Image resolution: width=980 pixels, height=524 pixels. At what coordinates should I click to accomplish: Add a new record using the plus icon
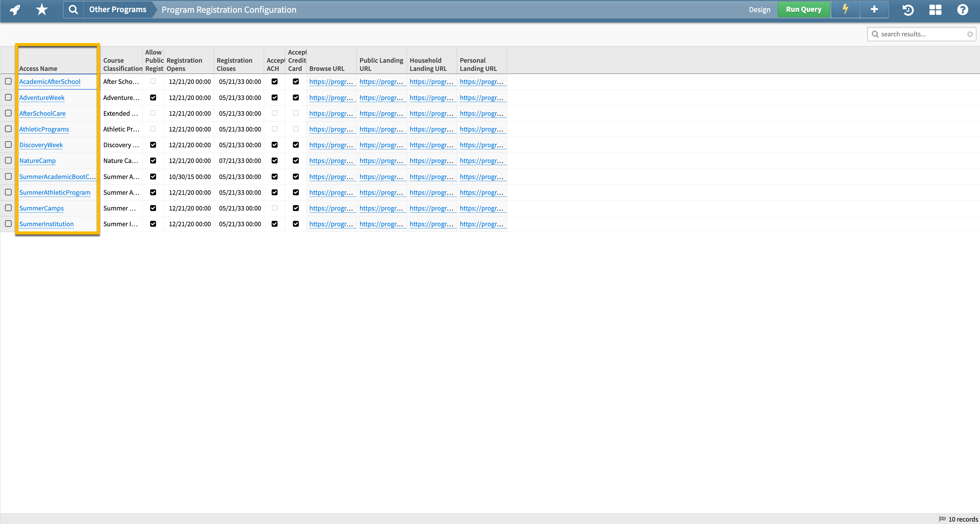(x=874, y=9)
